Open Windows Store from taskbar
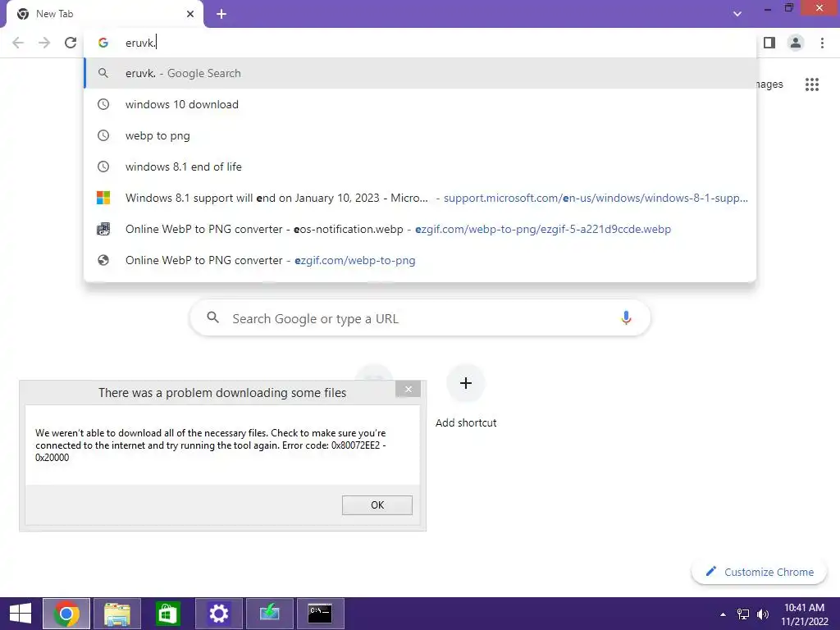The width and height of the screenshot is (840, 630). point(167,614)
